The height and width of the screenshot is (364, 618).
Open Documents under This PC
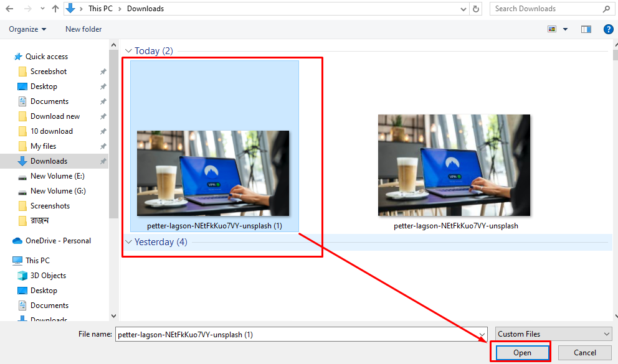(49, 306)
